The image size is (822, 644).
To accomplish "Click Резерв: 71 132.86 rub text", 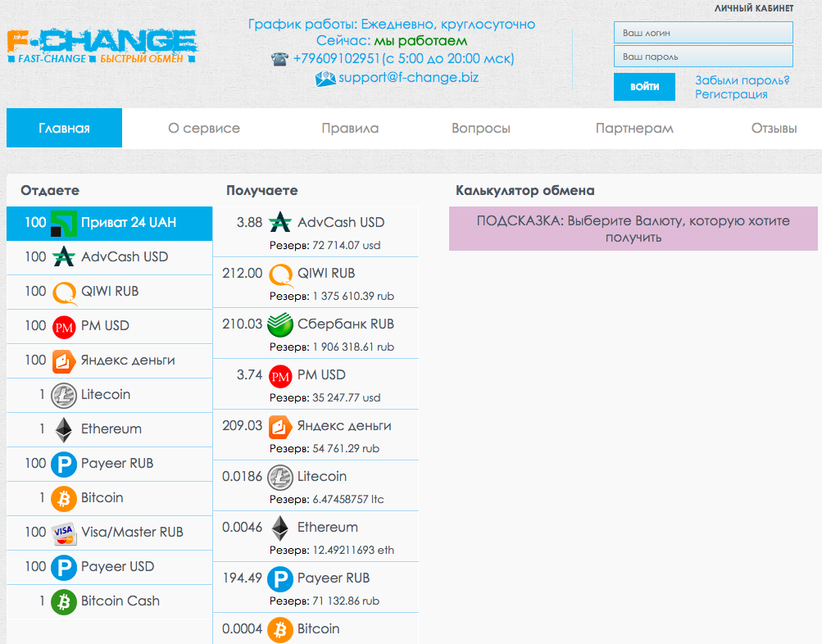I will (325, 601).
